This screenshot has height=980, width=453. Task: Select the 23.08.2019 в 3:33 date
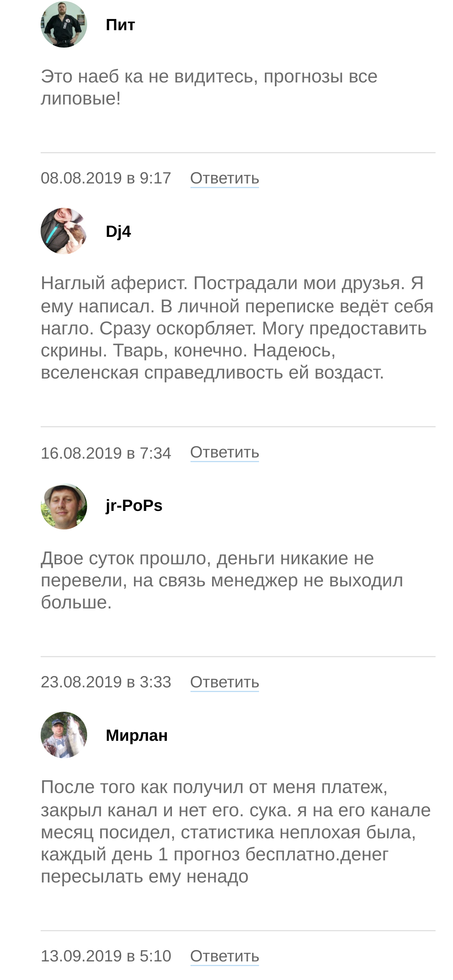coord(106,682)
